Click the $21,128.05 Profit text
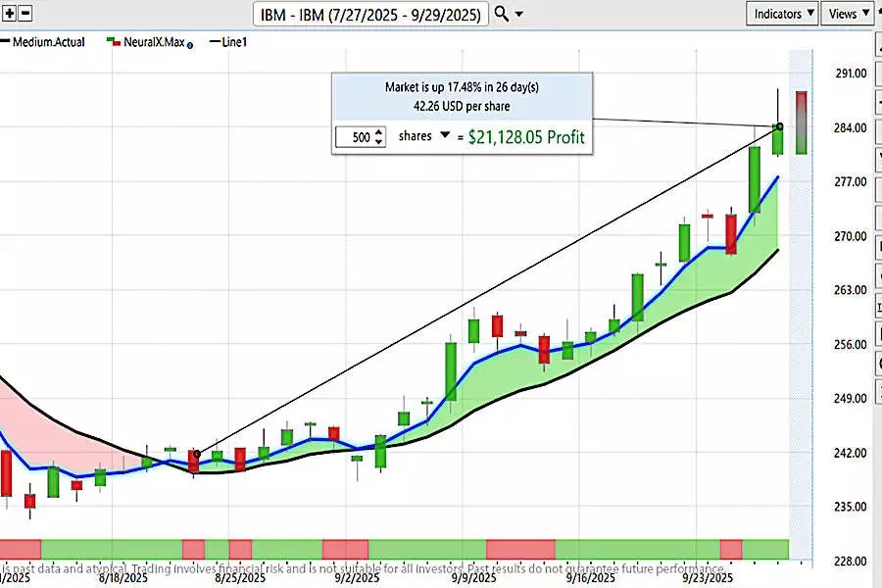The height and width of the screenshot is (588, 882). (525, 137)
